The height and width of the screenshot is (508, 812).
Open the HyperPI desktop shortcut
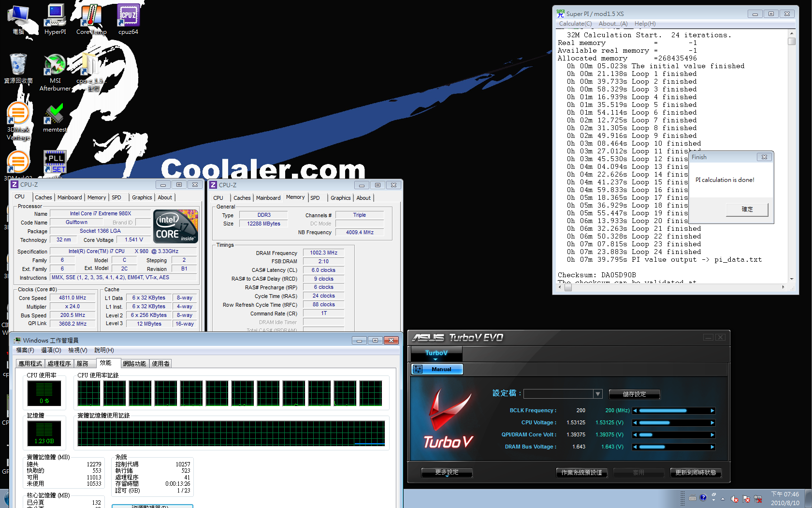(55, 19)
